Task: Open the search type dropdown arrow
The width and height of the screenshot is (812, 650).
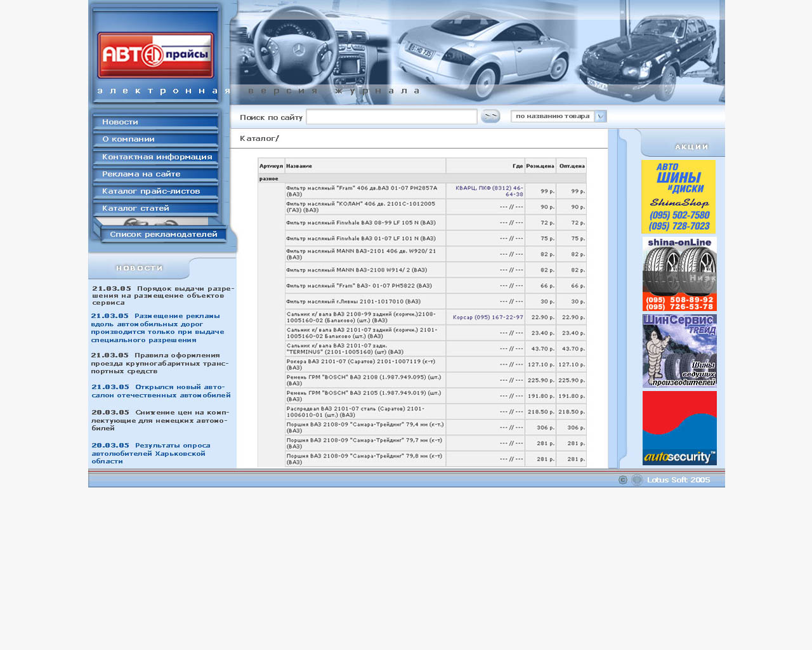Action: [x=600, y=116]
